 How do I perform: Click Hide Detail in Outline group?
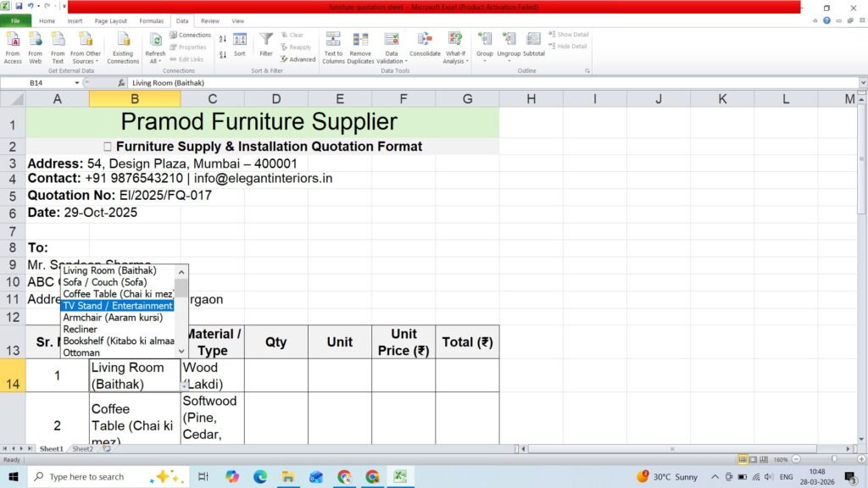click(567, 47)
